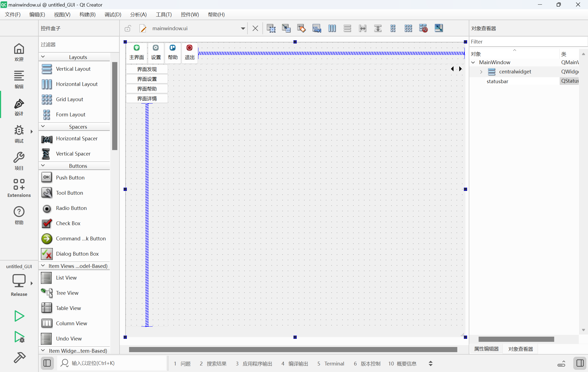Click the Lay Out in Grid icon
This screenshot has width=588, height=372.
pyautogui.click(x=408, y=28)
